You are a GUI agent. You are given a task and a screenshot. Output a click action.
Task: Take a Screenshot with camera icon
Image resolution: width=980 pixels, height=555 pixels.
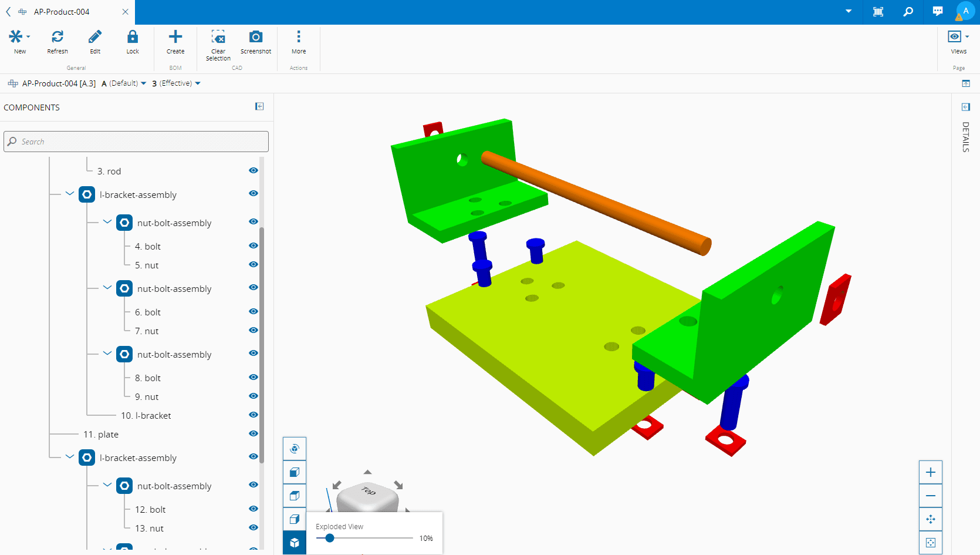click(256, 37)
